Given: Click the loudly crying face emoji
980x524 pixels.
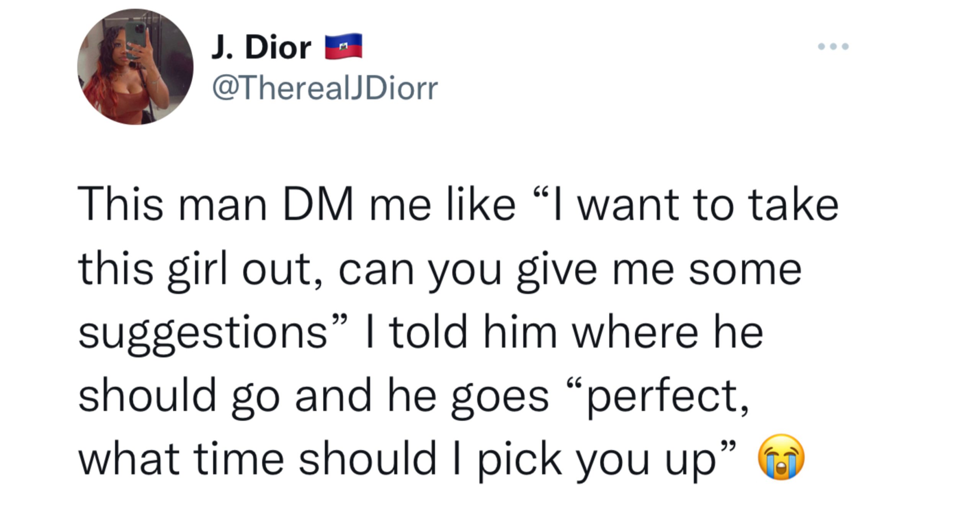Looking at the screenshot, I should coord(781,457).
